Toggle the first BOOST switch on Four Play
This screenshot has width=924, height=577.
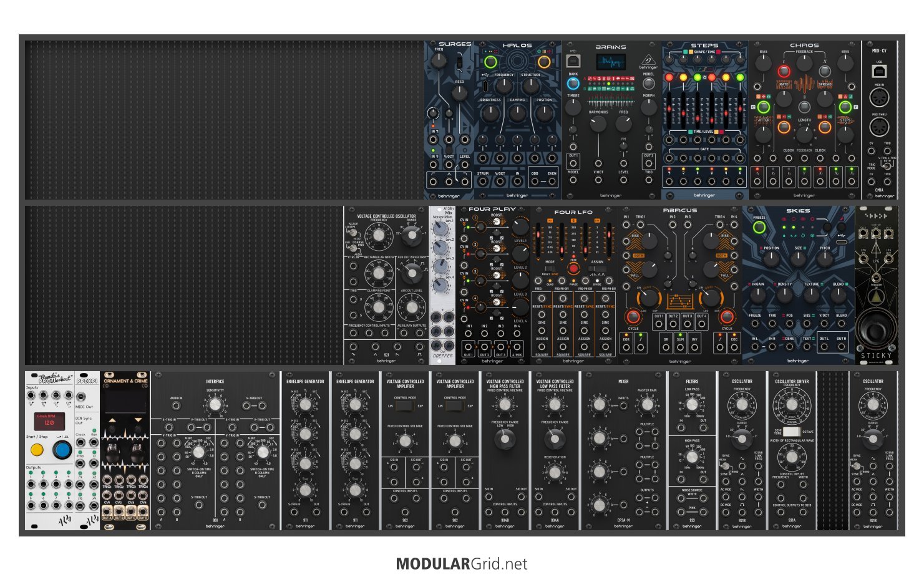(x=496, y=222)
